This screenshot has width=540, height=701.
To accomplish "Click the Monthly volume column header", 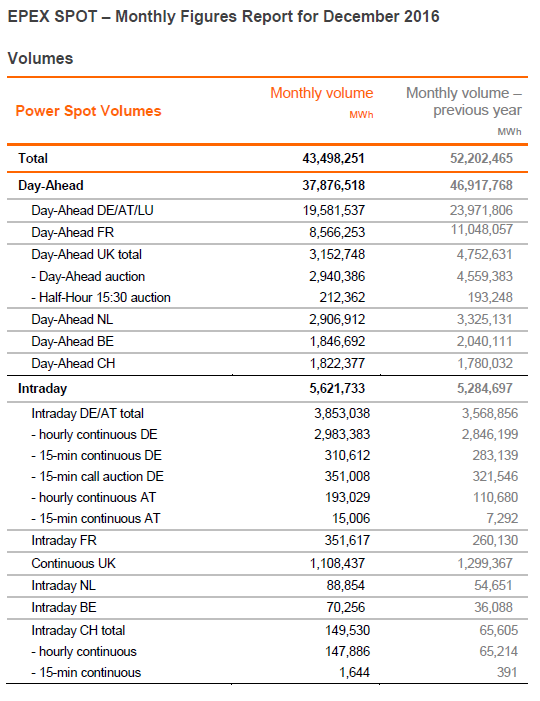I will pos(321,93).
